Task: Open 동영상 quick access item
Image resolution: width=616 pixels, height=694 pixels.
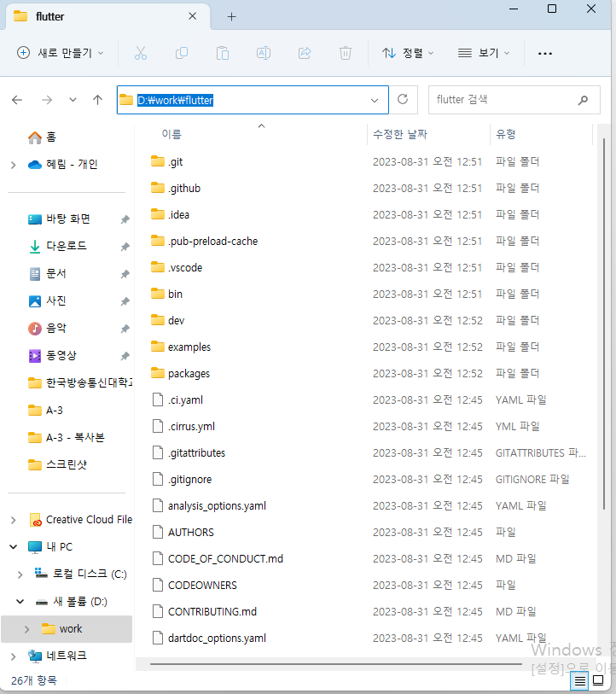Action: (52, 355)
